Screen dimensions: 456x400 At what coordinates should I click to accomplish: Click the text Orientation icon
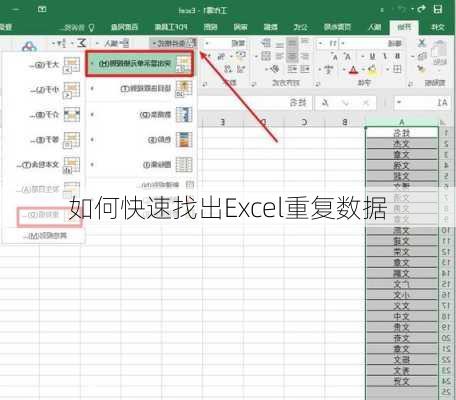[x=275, y=69]
